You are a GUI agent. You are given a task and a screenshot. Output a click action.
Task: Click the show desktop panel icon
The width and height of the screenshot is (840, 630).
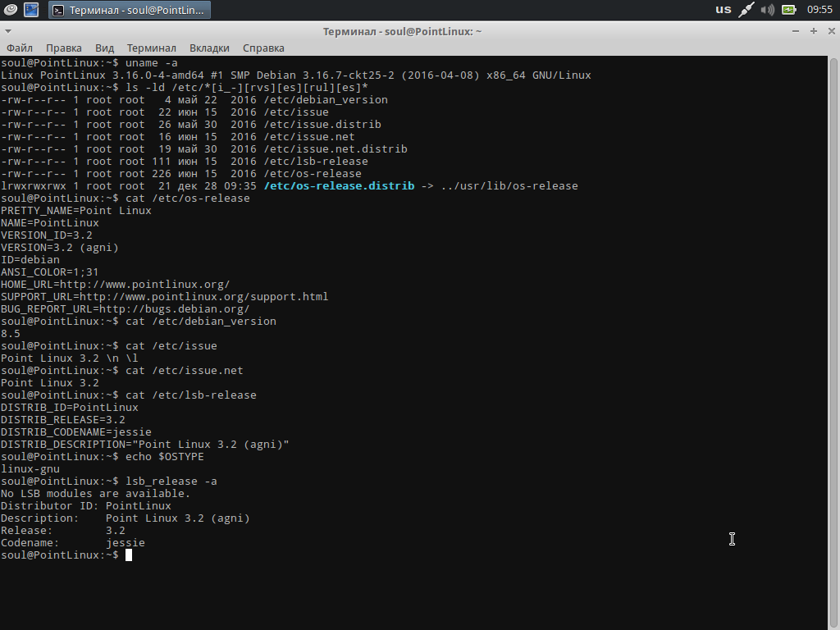point(32,10)
